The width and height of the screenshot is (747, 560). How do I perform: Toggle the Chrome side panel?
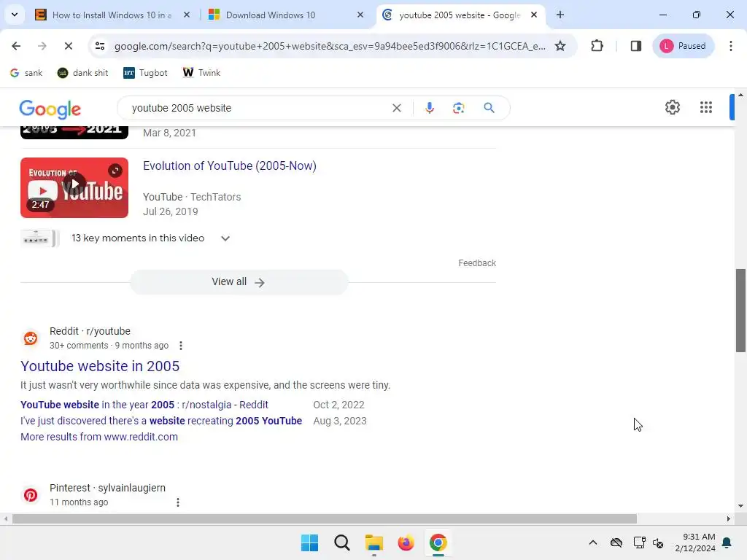coord(635,46)
